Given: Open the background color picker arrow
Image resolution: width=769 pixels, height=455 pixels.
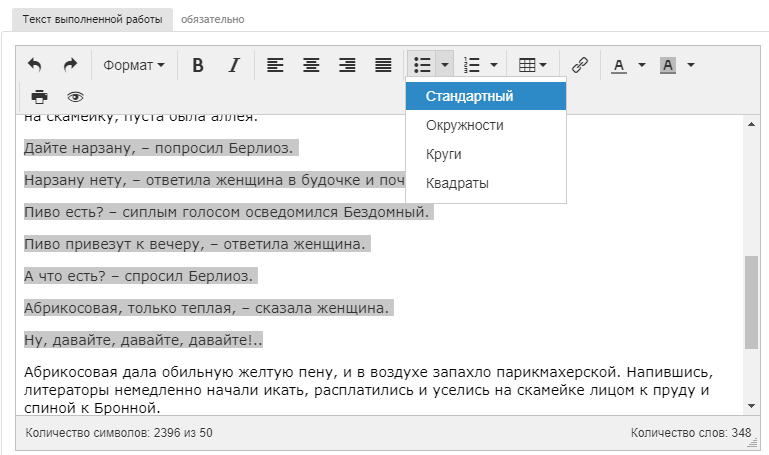Looking at the screenshot, I should [690, 65].
